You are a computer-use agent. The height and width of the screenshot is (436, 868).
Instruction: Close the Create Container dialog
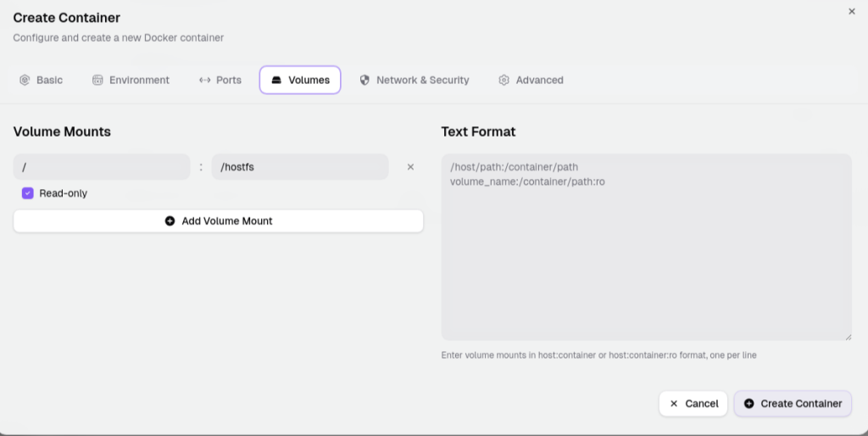pyautogui.click(x=851, y=11)
